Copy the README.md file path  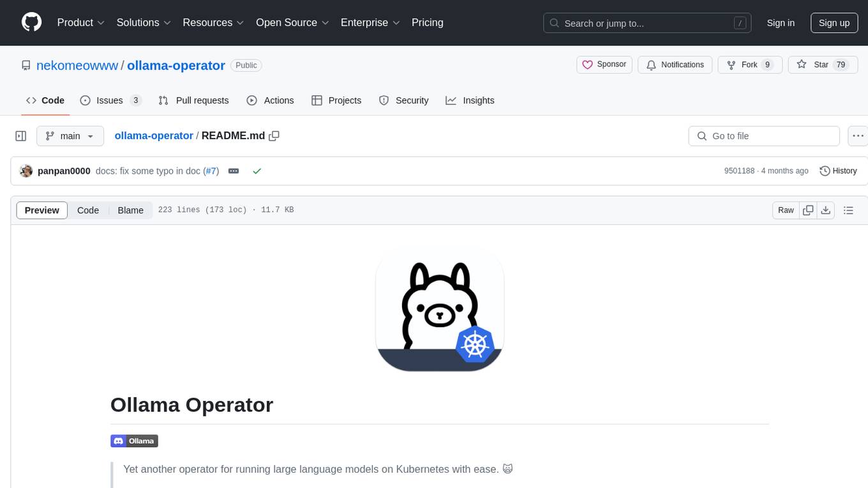click(x=274, y=136)
